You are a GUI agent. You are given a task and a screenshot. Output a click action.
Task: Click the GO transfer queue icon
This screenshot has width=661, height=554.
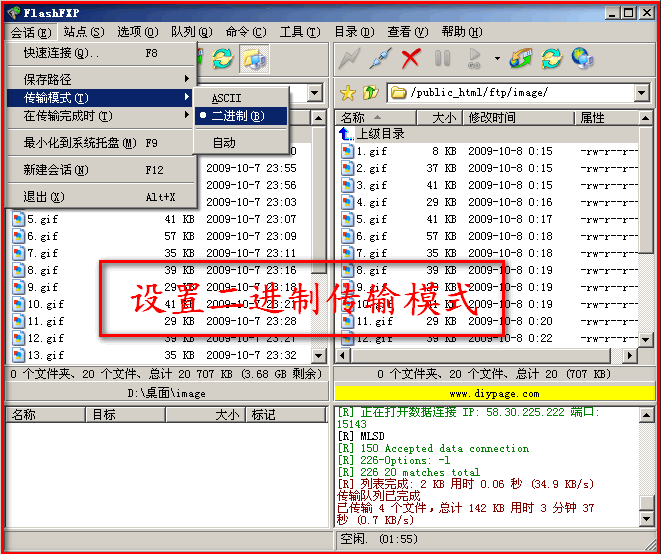point(474,58)
